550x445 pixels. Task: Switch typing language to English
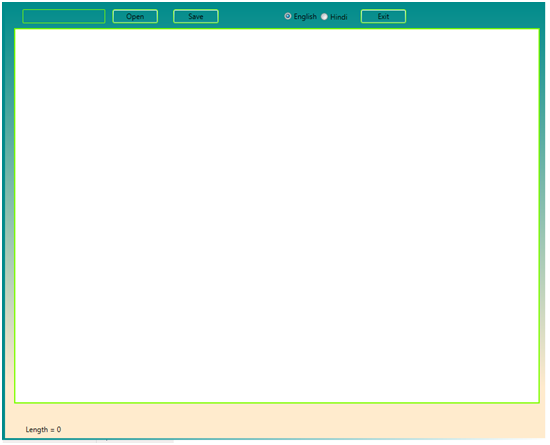tap(288, 16)
